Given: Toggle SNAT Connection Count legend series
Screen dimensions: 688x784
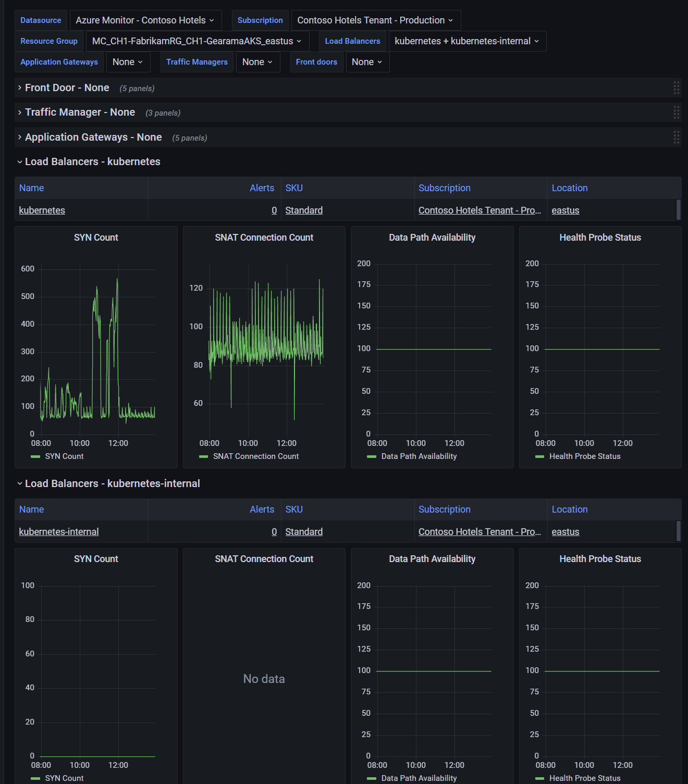Looking at the screenshot, I should coord(255,456).
